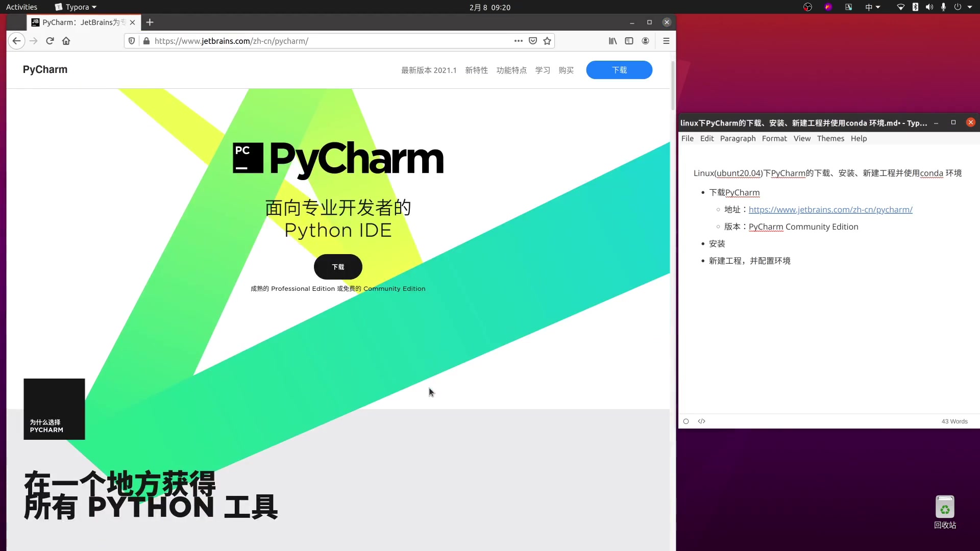Click the Typora taskbar icon
The image size is (980, 551).
pyautogui.click(x=74, y=7)
